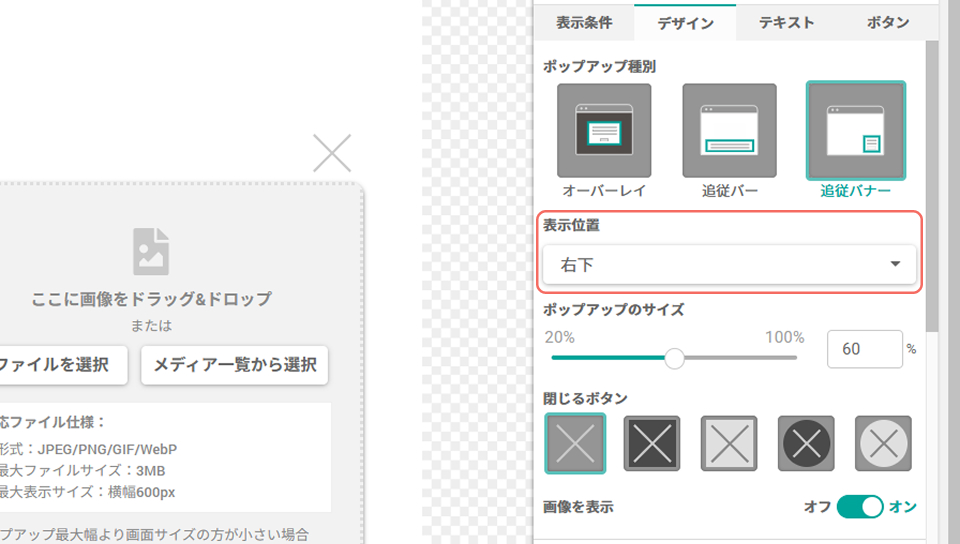The image size is (960, 544).
Task: Switch to the 表示条件 tab
Action: click(584, 23)
